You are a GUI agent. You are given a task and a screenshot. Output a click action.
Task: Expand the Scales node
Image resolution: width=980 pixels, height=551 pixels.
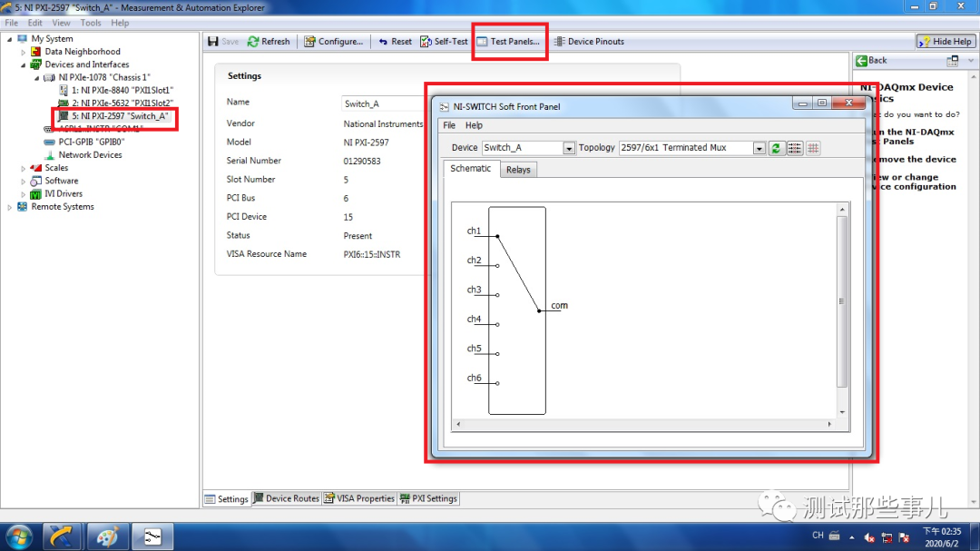click(23, 168)
